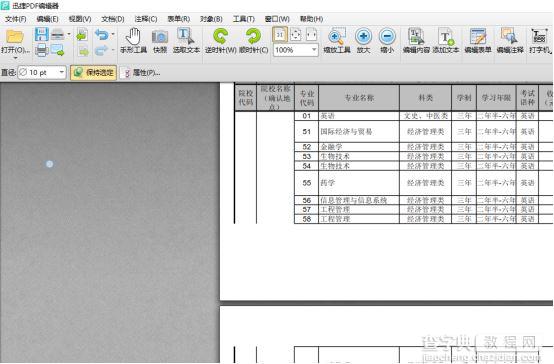Open the 文件(F) menu

click(16, 19)
